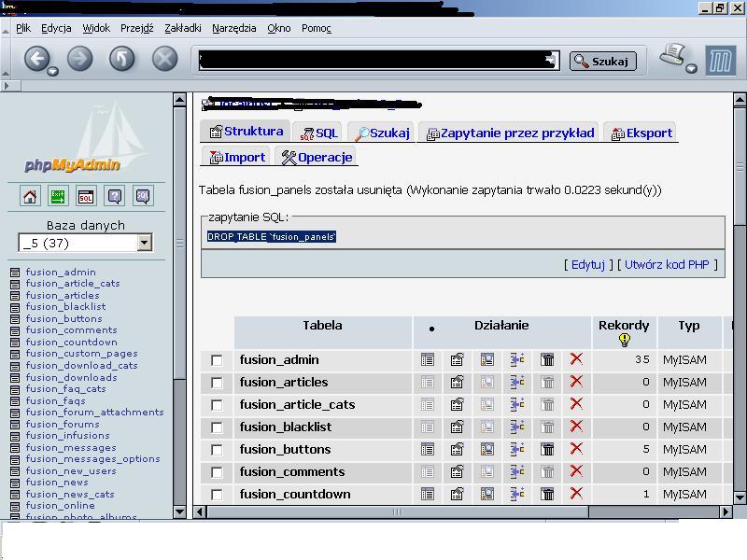Click the Edytuj link
Viewport: 747px width, 560px height.
point(588,264)
